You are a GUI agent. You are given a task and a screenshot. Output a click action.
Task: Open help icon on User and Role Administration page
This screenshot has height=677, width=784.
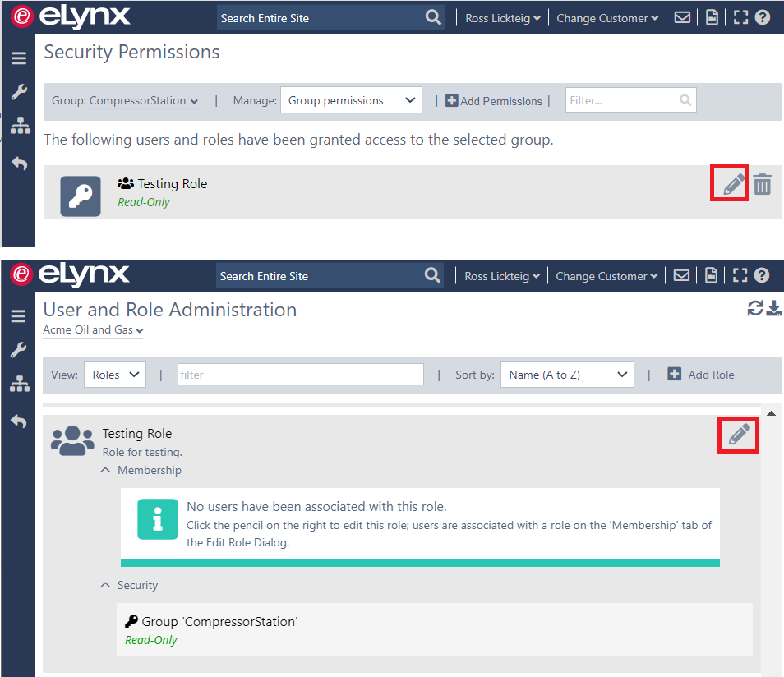tap(761, 275)
